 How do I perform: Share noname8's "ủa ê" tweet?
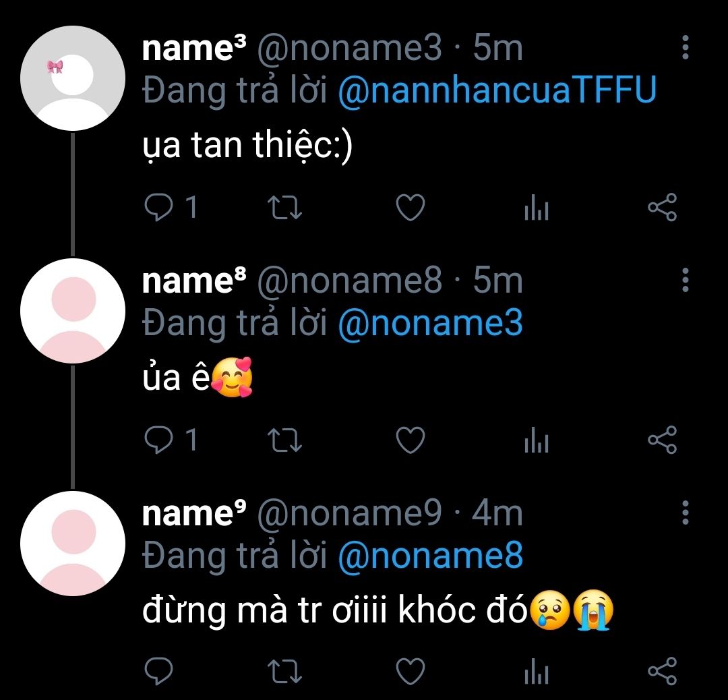point(661,440)
